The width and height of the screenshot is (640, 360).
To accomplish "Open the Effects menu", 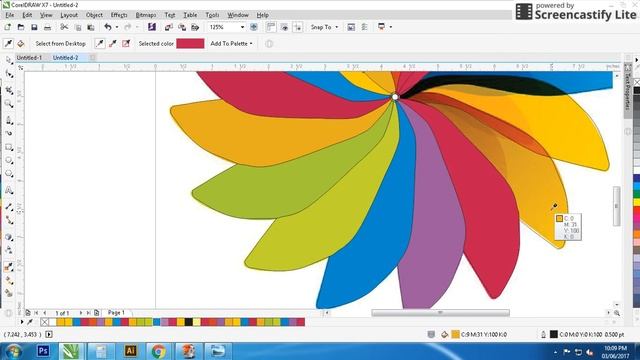I will [119, 15].
